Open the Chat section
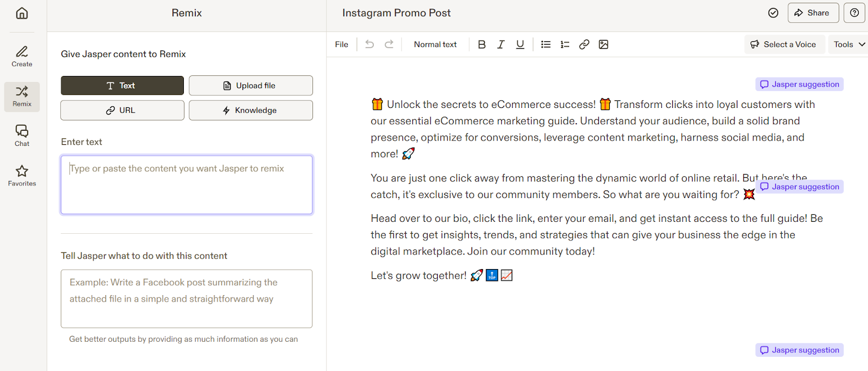 click(22, 136)
